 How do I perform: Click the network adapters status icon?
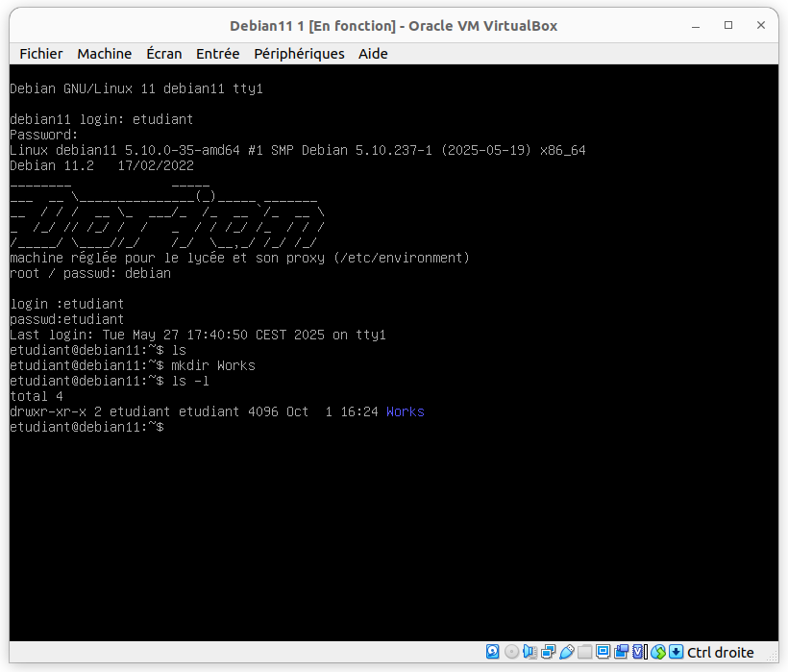(548, 652)
